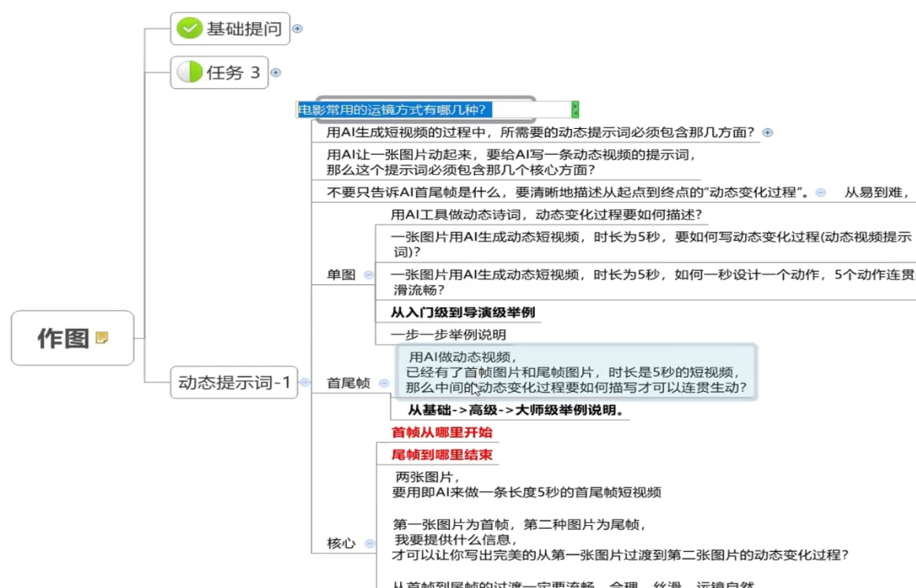
Task: Select the red 首帧从哪里开始 topic
Action: pos(442,432)
